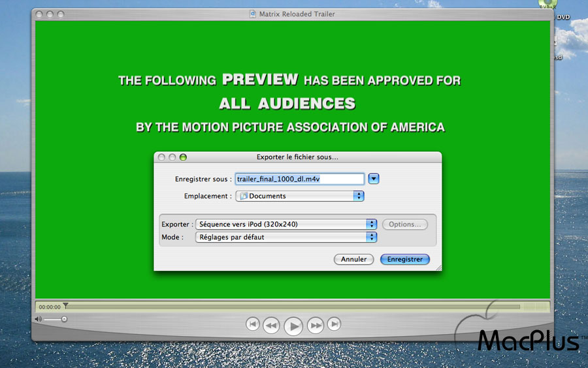Click the rewind playback button

270,326
